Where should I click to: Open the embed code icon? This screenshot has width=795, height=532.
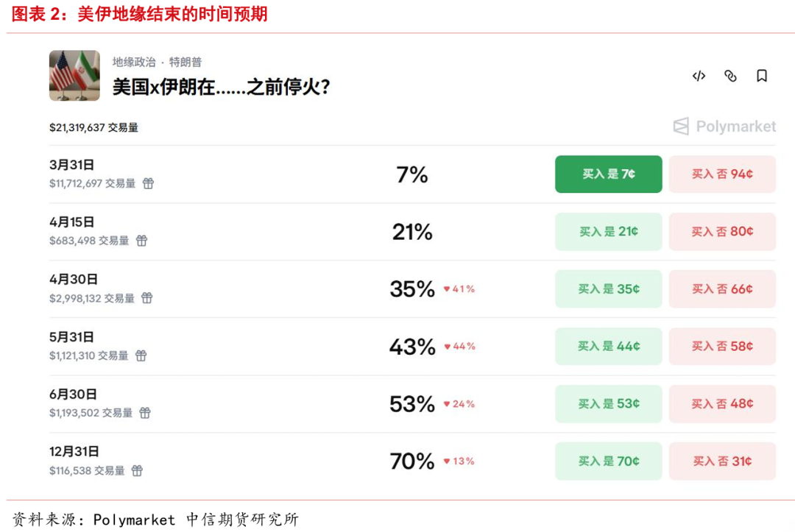(698, 77)
